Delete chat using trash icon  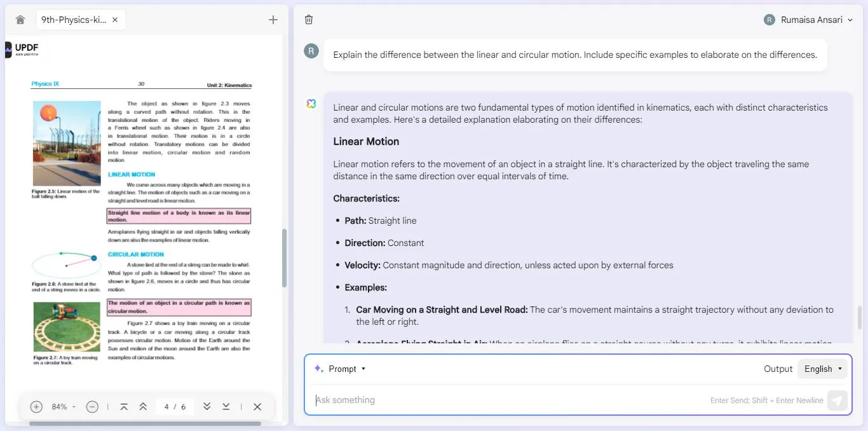tap(309, 20)
